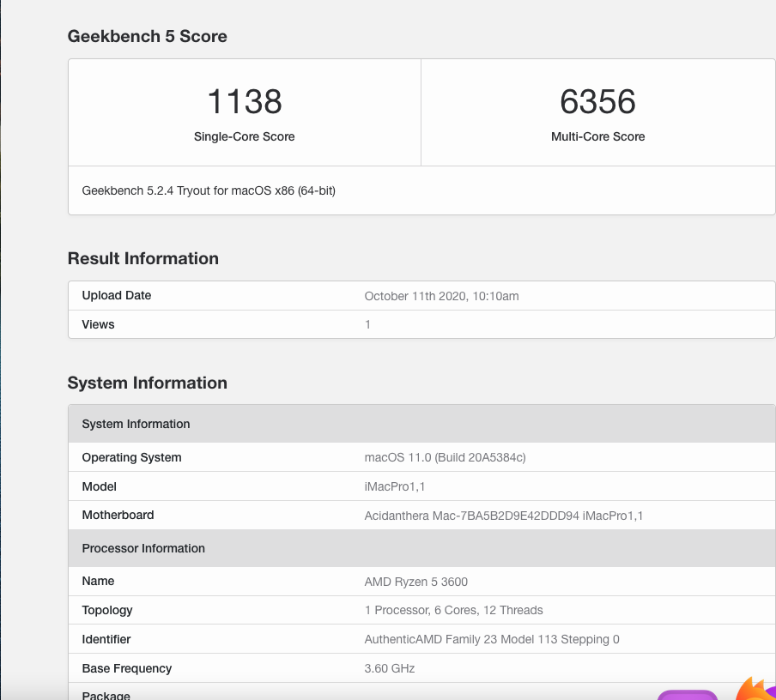Click the "Single-Core Score" label
The height and width of the screenshot is (700, 776).
point(244,136)
